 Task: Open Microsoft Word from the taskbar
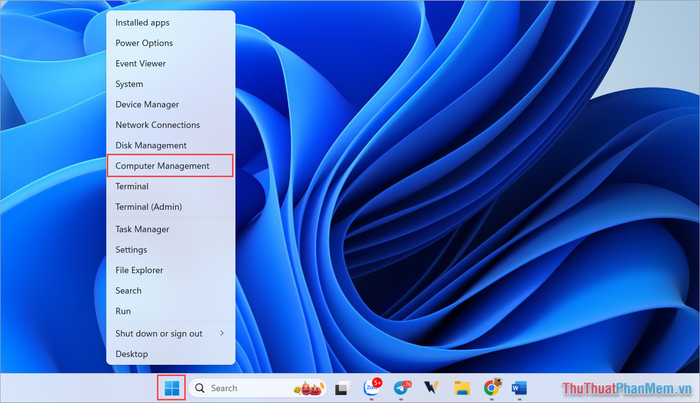[x=519, y=388]
